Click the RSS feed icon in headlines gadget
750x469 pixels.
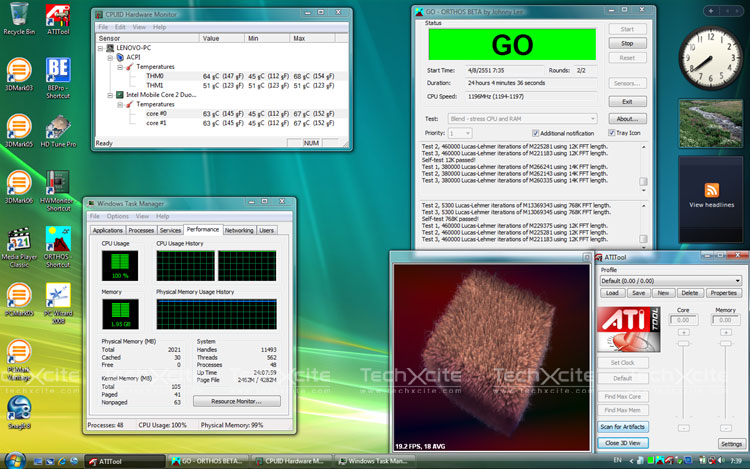pos(711,190)
